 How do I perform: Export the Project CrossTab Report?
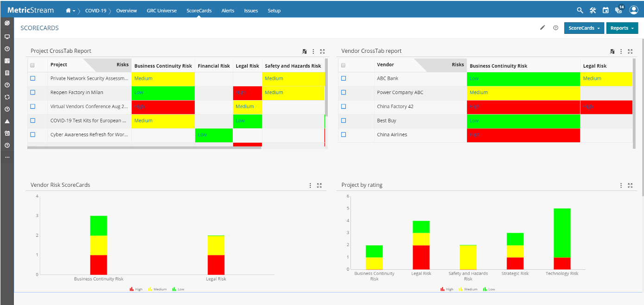[304, 51]
